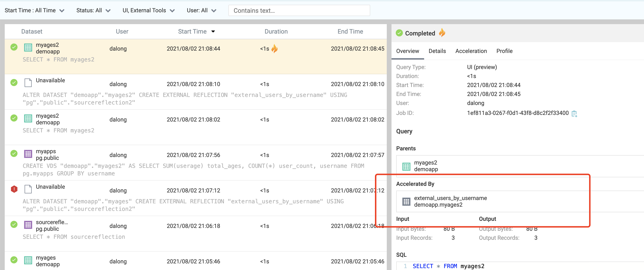Click the red error icon of the 21:07:12 job
The height and width of the screenshot is (270, 644).
click(x=14, y=189)
